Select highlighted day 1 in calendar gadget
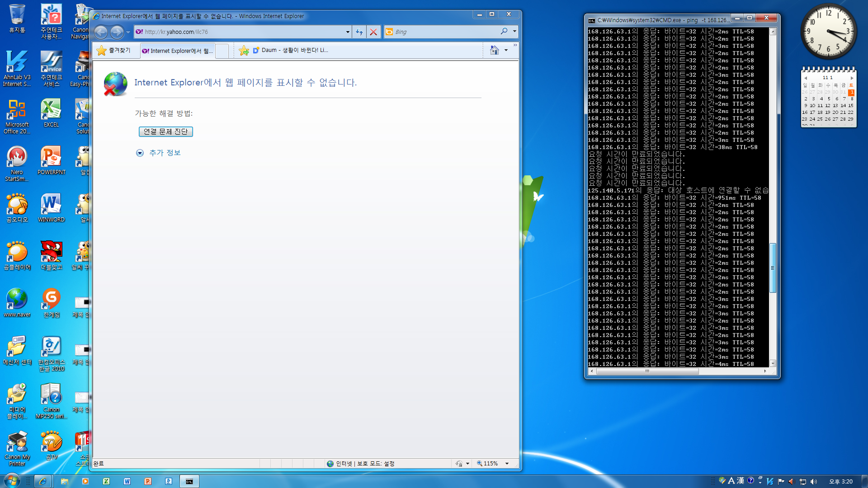Screen dimensions: 868x488 coord(851,92)
